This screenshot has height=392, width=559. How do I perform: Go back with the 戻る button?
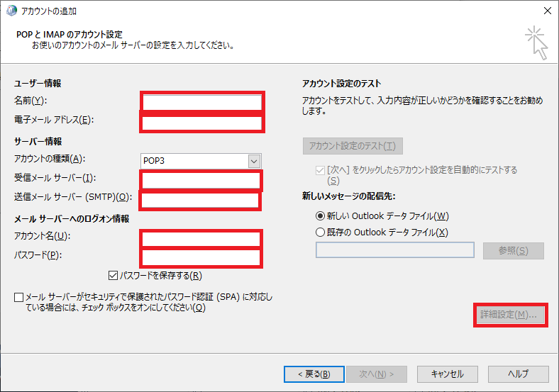pyautogui.click(x=314, y=374)
